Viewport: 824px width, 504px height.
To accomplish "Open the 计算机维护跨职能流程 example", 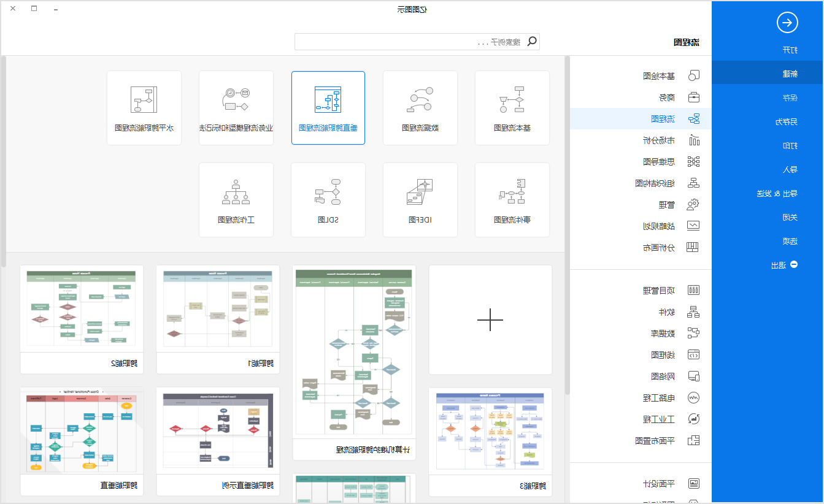I will (354, 362).
